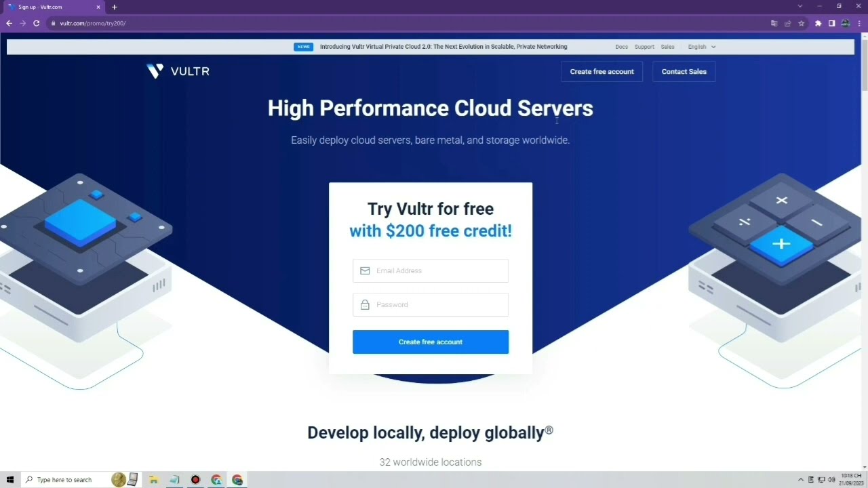This screenshot has height=488, width=868.
Task: Submit the blue Create free account button
Action: [x=431, y=342]
